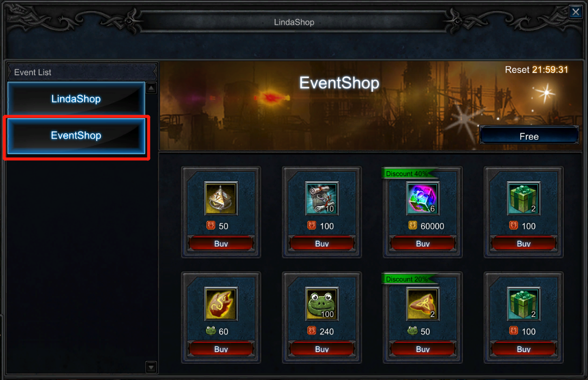Image resolution: width=588 pixels, height=380 pixels.
Task: Select the scroll bundle item icon
Action: (322, 198)
